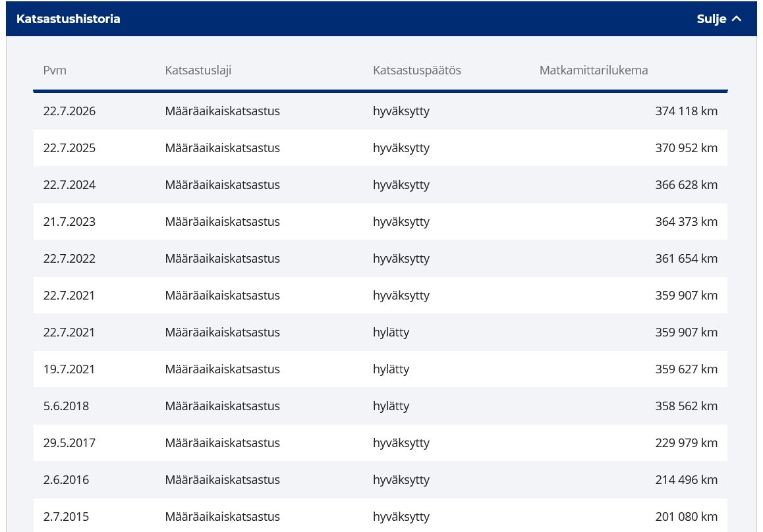The height and width of the screenshot is (532, 763).
Task: Click hyväksytty in the 22.7.2022 row
Action: (x=401, y=259)
